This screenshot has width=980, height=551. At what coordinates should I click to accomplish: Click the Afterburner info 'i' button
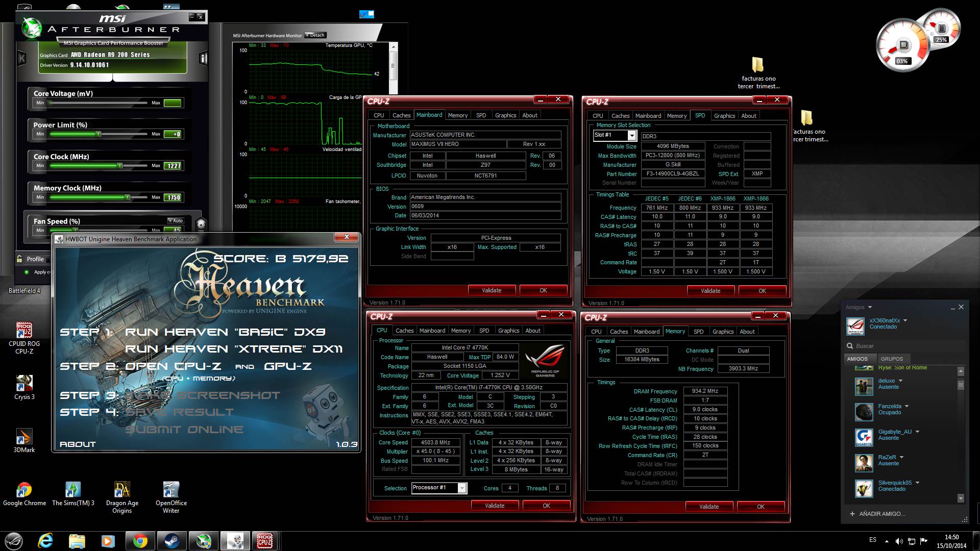pyautogui.click(x=203, y=58)
